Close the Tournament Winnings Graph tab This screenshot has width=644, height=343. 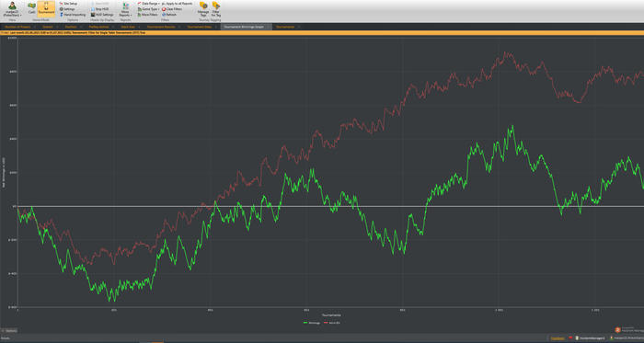(x=268, y=27)
